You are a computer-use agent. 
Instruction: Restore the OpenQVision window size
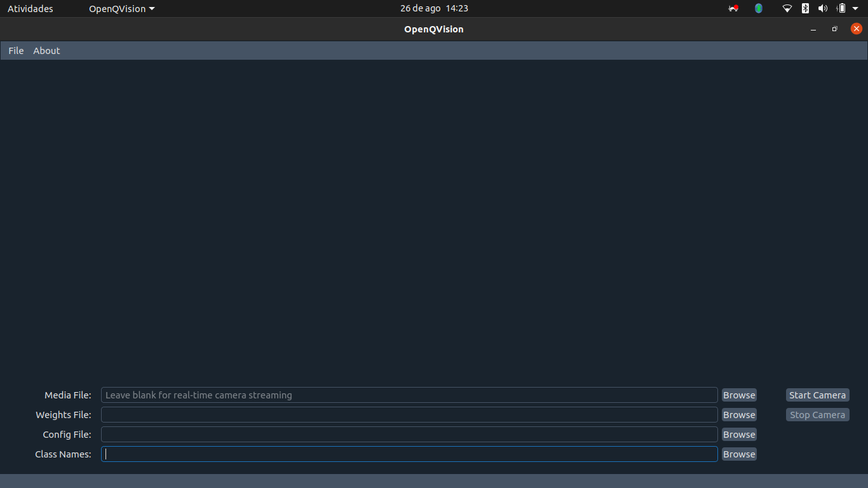click(x=835, y=29)
